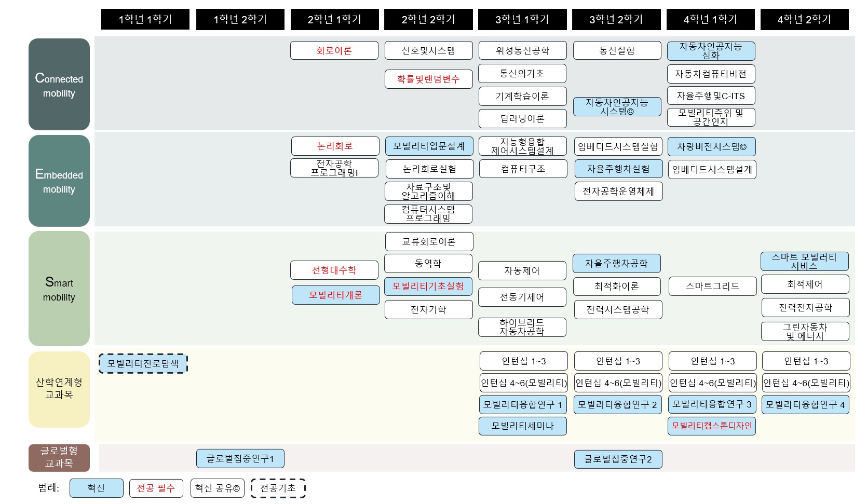Click the 모빌리티캡스톤디자인 course box
The height and width of the screenshot is (504, 867).
coord(712,426)
